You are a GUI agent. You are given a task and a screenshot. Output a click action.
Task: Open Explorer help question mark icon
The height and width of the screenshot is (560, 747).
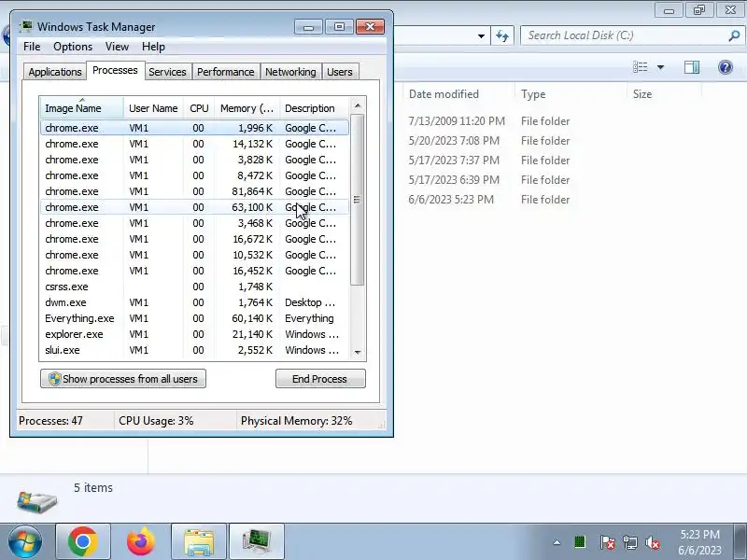point(726,67)
